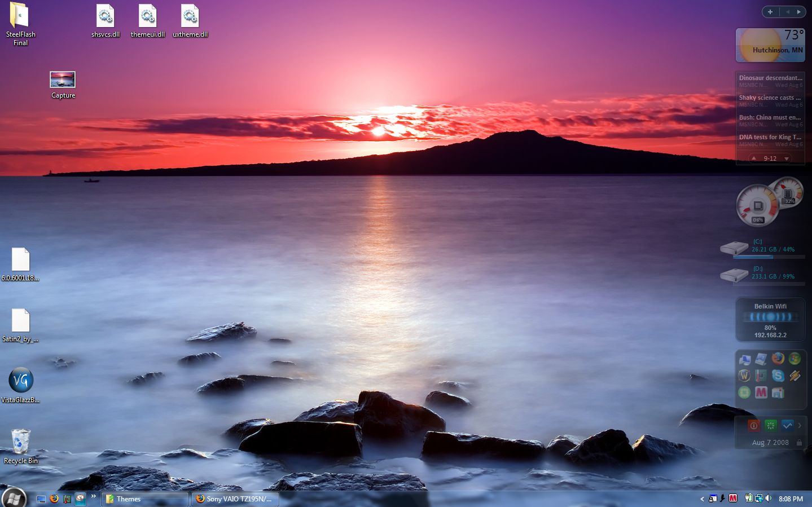The height and width of the screenshot is (507, 812).
Task: Click the red power button on the gadget
Action: click(x=753, y=426)
